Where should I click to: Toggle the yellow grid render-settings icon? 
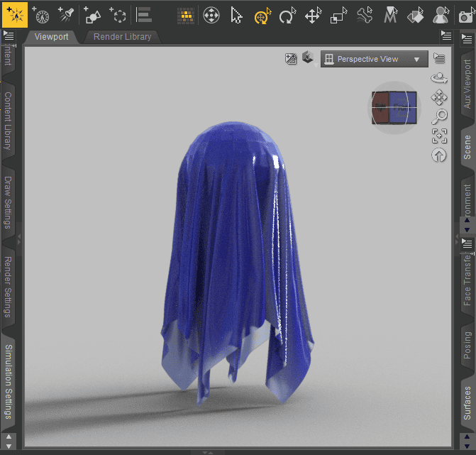185,16
